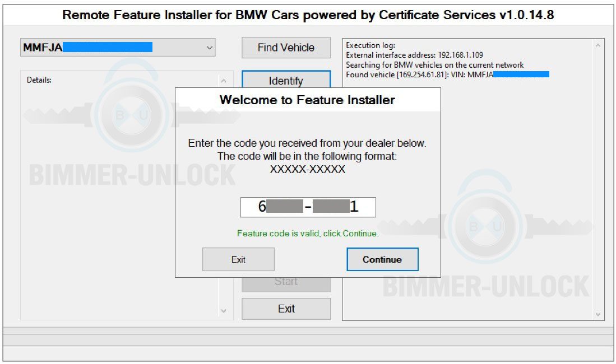Click the Identify button
The width and height of the screenshot is (616, 364).
pos(286,80)
